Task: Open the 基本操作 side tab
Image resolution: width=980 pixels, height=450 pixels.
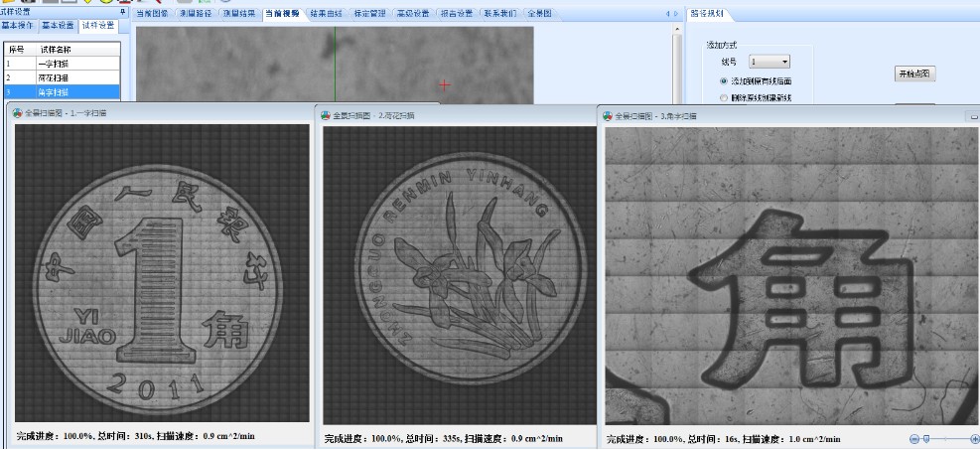Action: click(x=18, y=26)
